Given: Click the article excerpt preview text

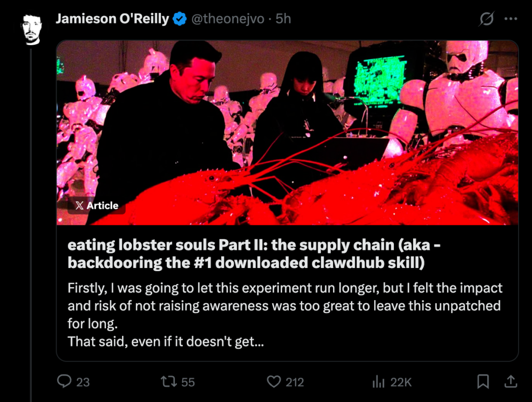Looking at the screenshot, I should click(285, 315).
